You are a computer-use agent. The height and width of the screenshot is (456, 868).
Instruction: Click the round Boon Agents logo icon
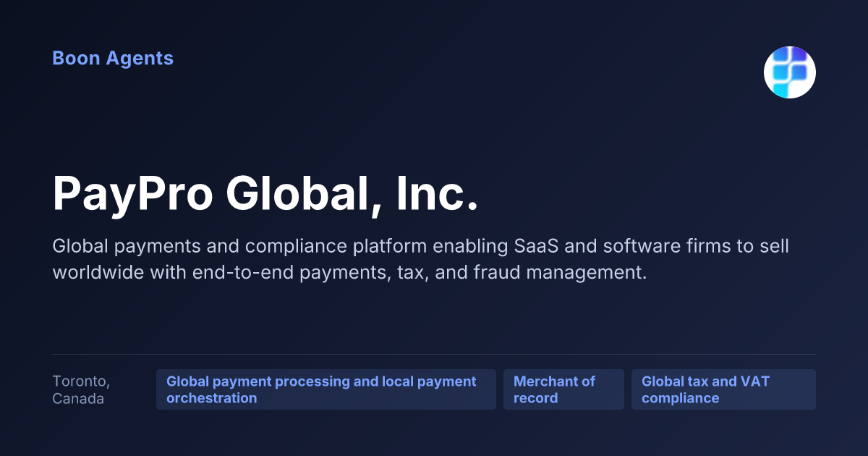(x=790, y=72)
